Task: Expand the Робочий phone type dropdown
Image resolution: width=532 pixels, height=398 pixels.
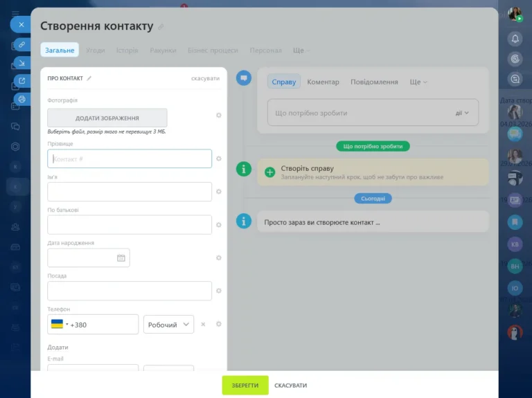Action: pos(168,325)
